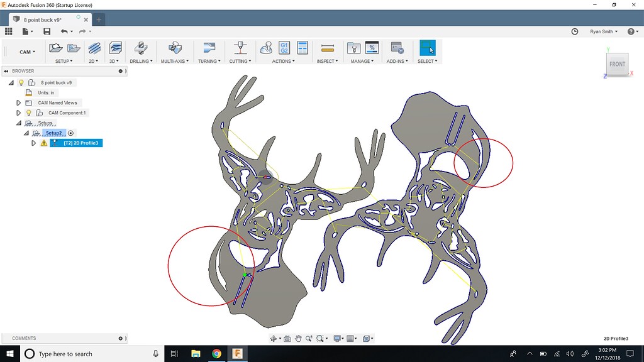This screenshot has width=644, height=362.
Task: Toggle Setup2 active state radio button
Action: click(x=70, y=133)
